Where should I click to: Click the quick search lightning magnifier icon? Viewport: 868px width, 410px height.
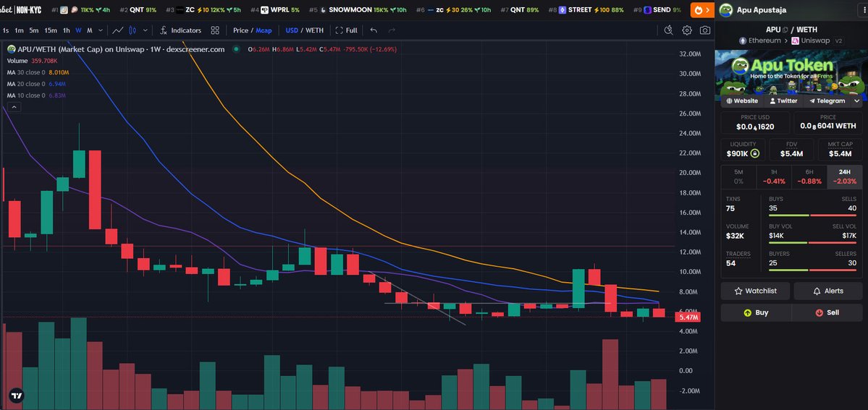pyautogui.click(x=668, y=30)
